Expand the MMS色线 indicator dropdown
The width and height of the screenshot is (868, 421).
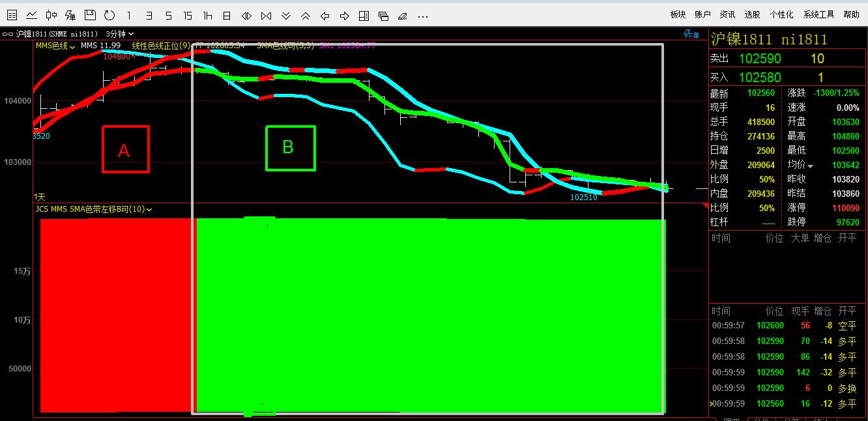[55, 46]
